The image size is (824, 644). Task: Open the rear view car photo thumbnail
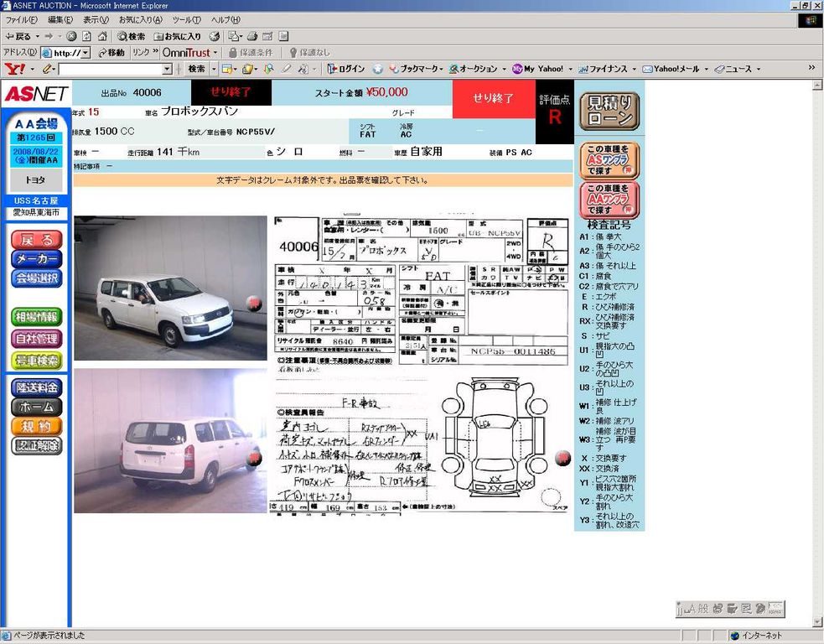tap(170, 440)
